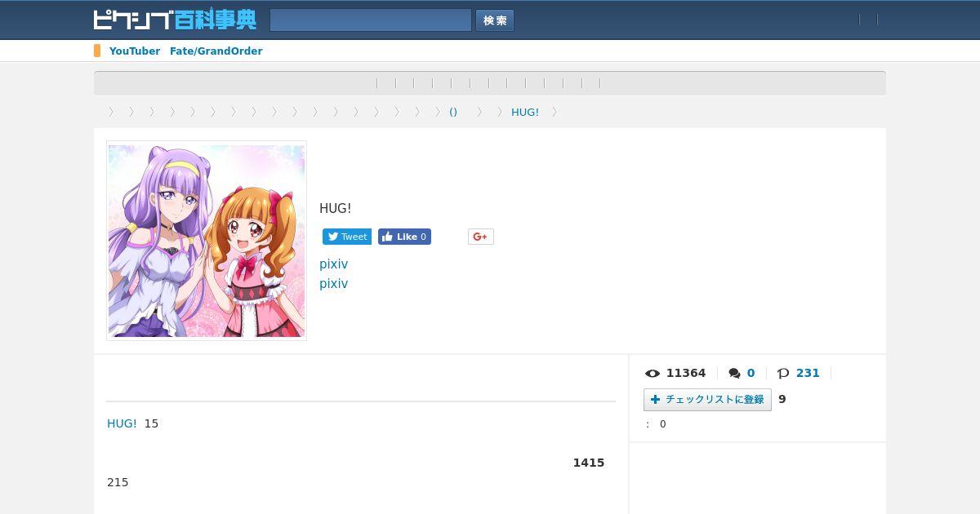
Task: Click the orange trending tag marker
Action: 97,51
